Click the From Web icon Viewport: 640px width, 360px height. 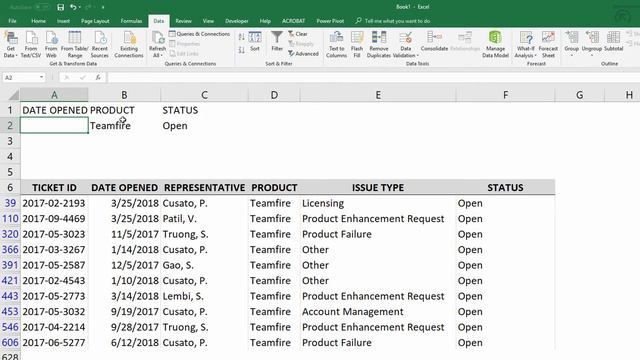pyautogui.click(x=51, y=45)
